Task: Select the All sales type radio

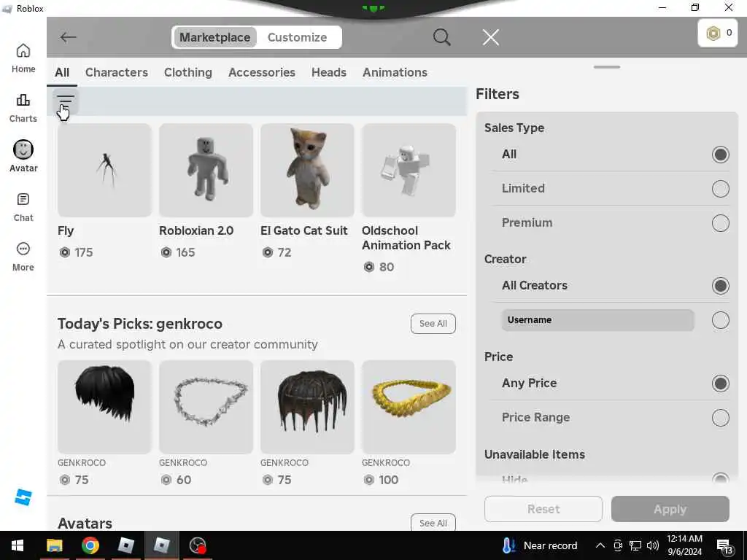Action: (720, 155)
